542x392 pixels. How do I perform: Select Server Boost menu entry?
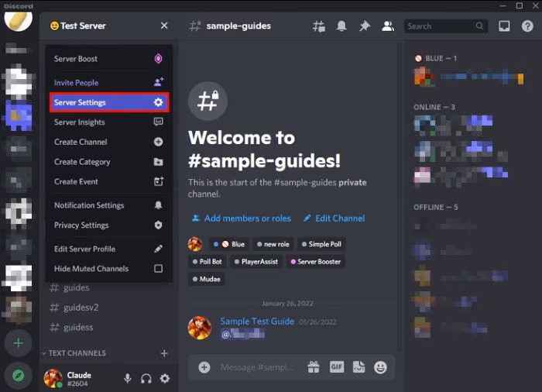click(109, 59)
